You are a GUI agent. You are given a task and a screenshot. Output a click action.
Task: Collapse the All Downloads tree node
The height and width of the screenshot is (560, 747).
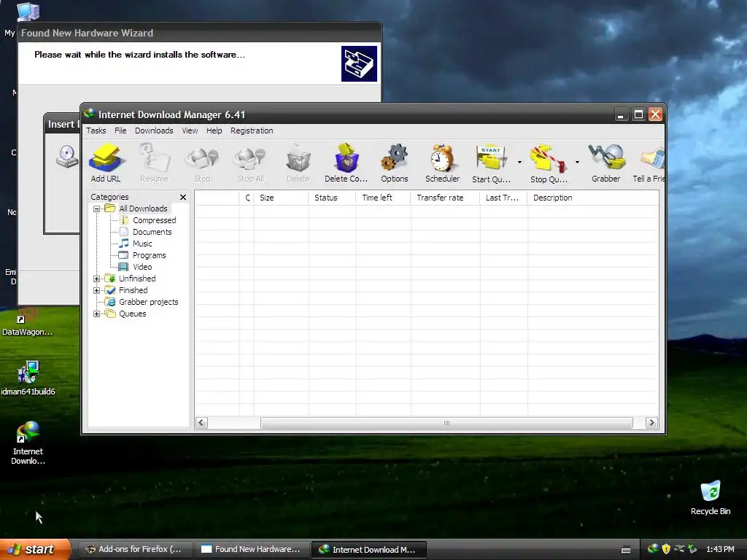pyautogui.click(x=97, y=209)
